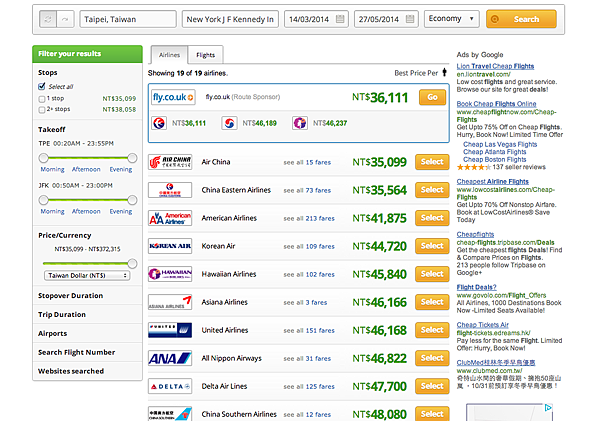Click the airline logo beside NT$46,189

(229, 123)
